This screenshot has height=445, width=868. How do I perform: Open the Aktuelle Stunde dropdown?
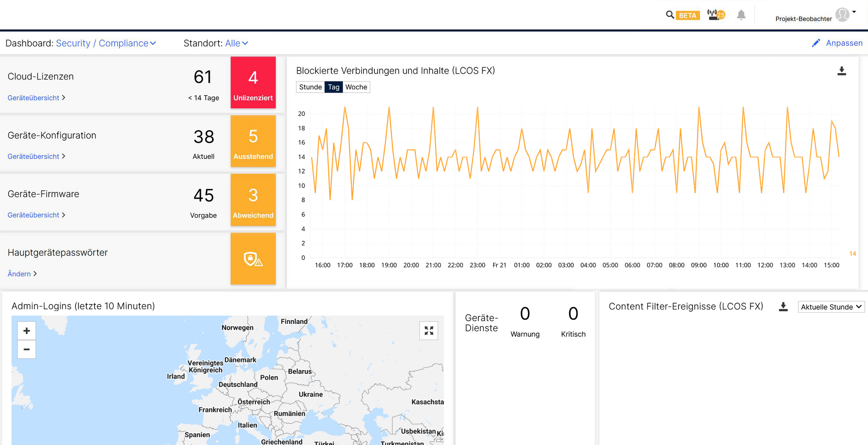tap(831, 306)
